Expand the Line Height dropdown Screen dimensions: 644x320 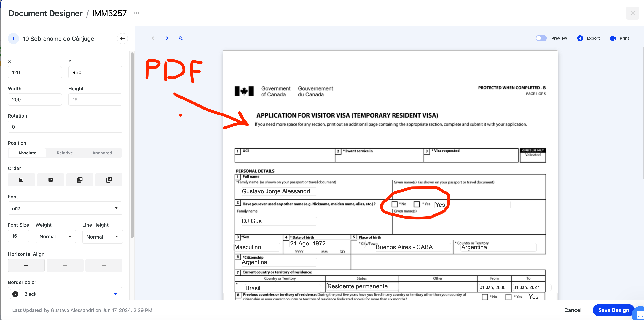[103, 237]
